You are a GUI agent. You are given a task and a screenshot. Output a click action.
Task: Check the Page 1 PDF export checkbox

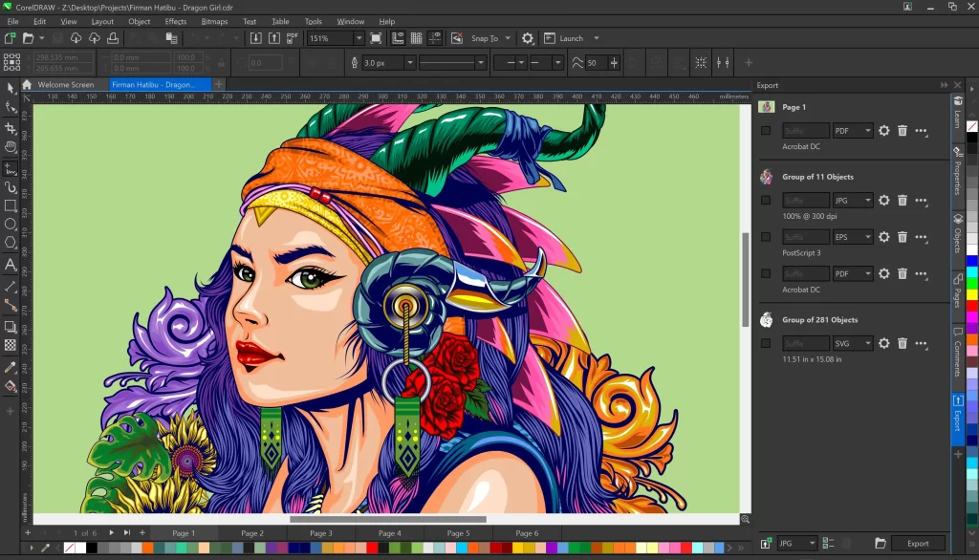(x=766, y=131)
